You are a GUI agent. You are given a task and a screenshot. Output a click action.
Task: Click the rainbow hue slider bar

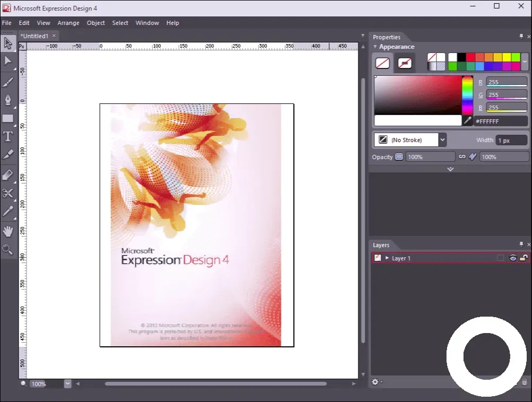coord(467,95)
